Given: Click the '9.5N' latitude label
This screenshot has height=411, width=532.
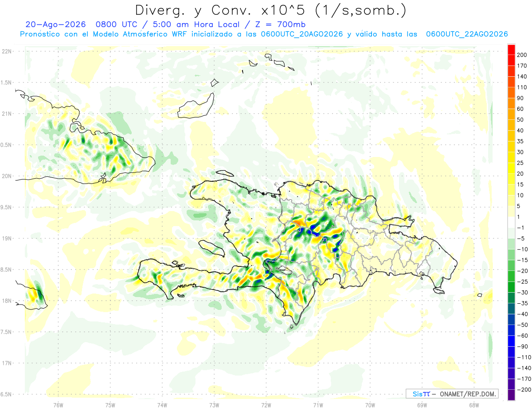Looking at the screenshot, I should pos(7,207).
